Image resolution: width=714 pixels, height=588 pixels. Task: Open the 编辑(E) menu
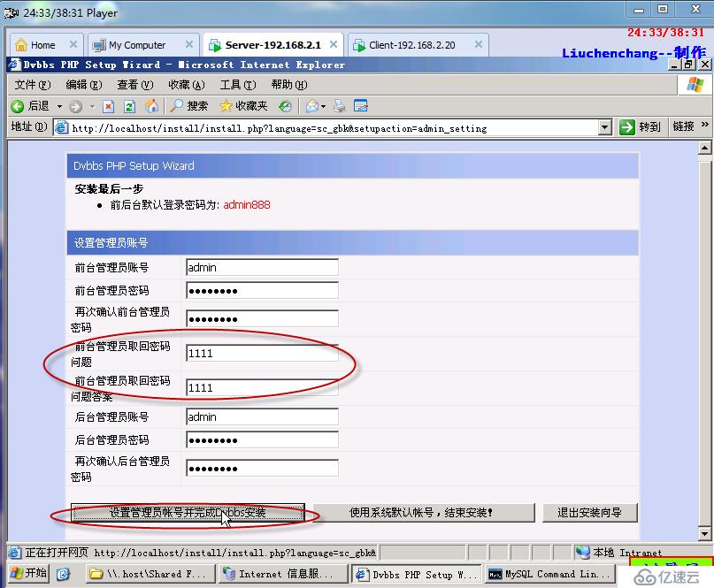coord(84,85)
